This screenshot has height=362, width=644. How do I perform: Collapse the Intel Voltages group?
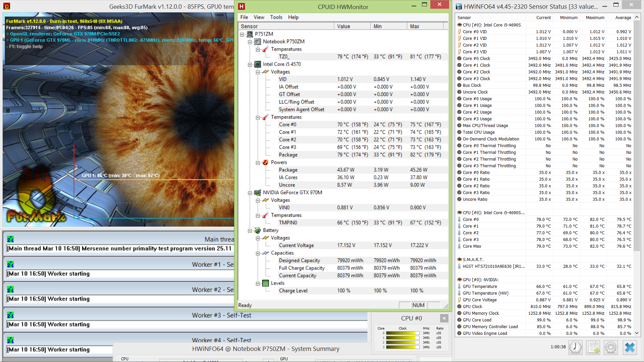[x=258, y=72]
